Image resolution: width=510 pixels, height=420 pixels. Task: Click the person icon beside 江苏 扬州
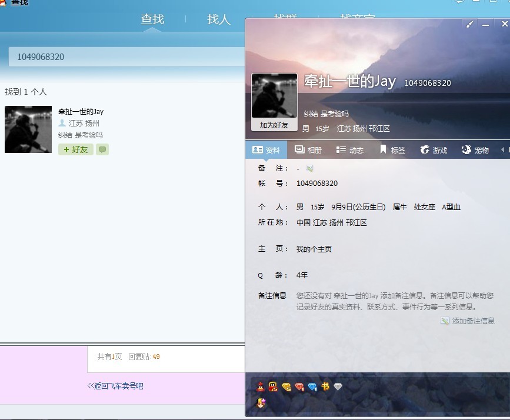(x=62, y=123)
